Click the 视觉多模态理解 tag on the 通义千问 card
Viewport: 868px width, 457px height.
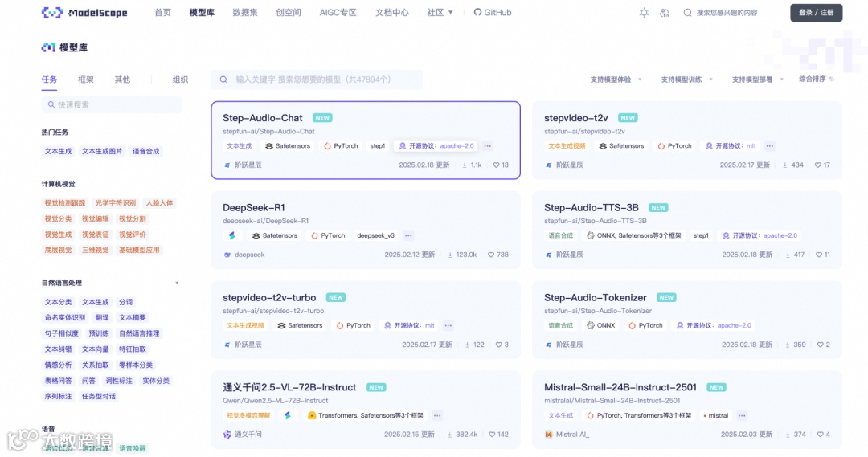248,415
